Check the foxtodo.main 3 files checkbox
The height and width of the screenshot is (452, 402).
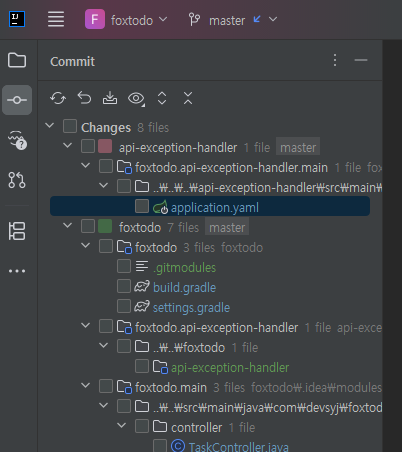(106, 386)
